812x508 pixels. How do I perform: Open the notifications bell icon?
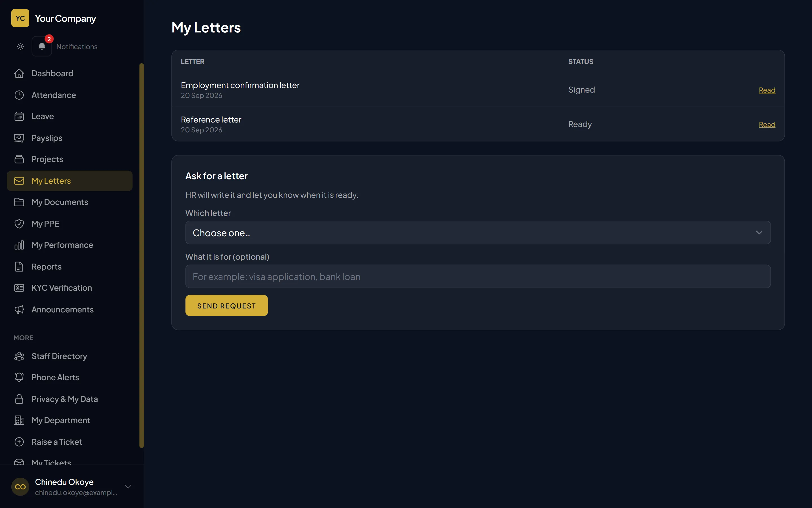pos(42,46)
